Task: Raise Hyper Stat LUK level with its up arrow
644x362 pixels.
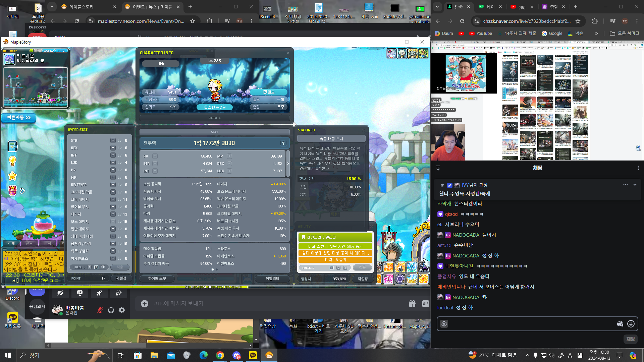Action: (x=113, y=163)
